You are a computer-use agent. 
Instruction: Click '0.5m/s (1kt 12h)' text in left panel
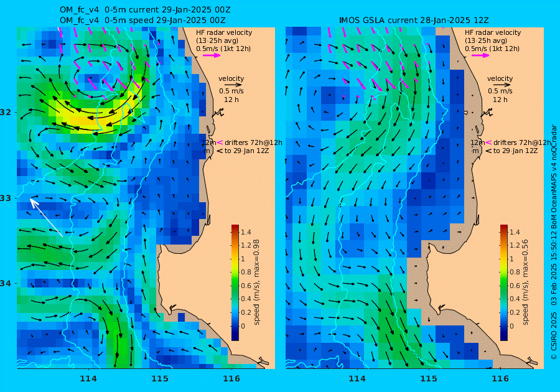(223, 49)
